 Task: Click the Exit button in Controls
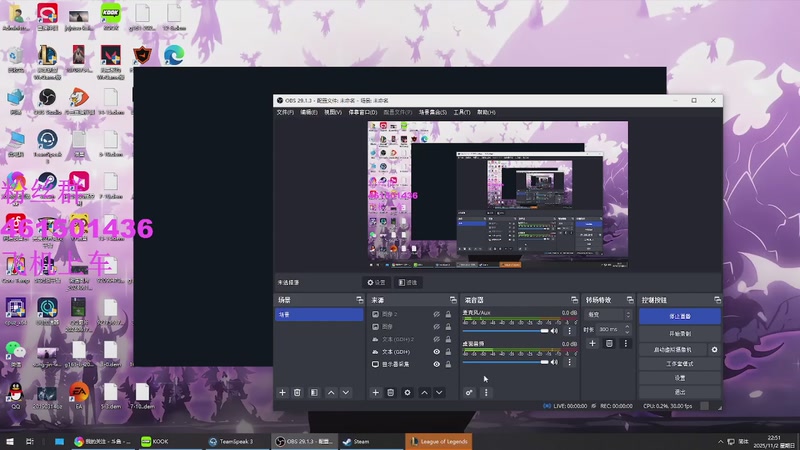(x=680, y=392)
